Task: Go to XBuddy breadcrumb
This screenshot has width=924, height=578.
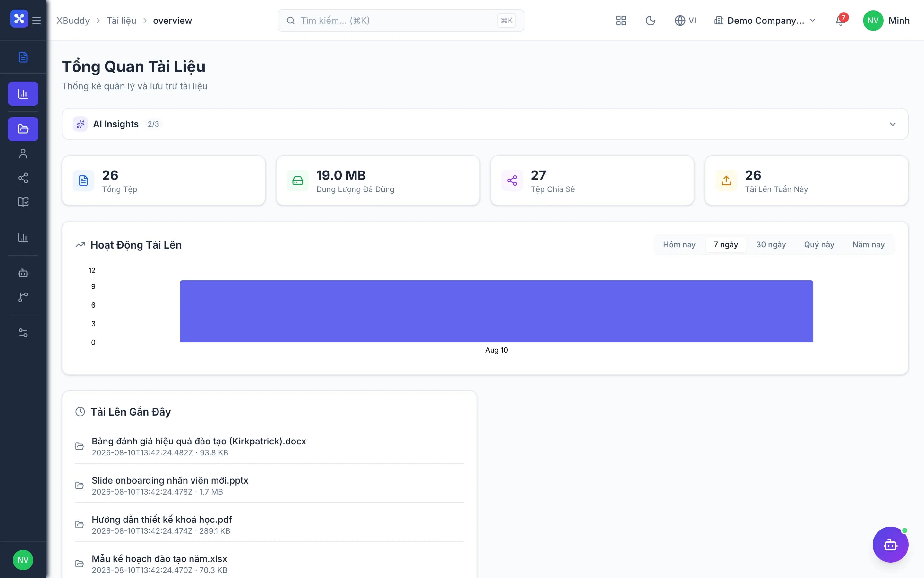Action: 73,21
